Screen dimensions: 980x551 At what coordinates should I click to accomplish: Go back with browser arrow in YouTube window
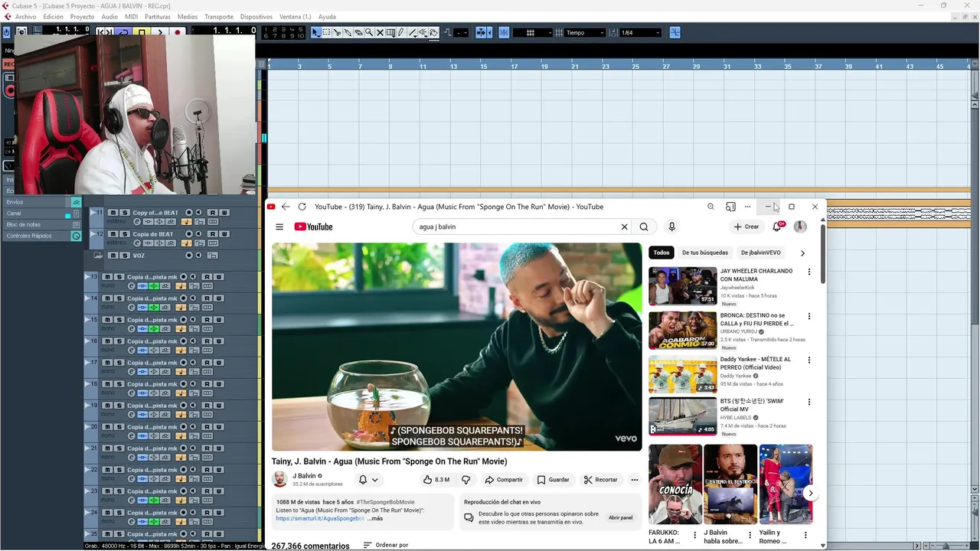pyautogui.click(x=286, y=207)
